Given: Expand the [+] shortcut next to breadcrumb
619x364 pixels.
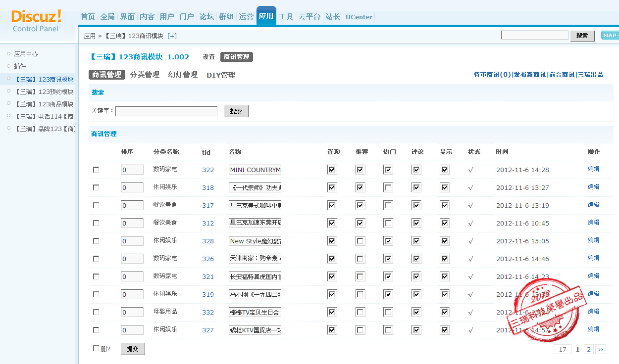Looking at the screenshot, I should pos(172,36).
